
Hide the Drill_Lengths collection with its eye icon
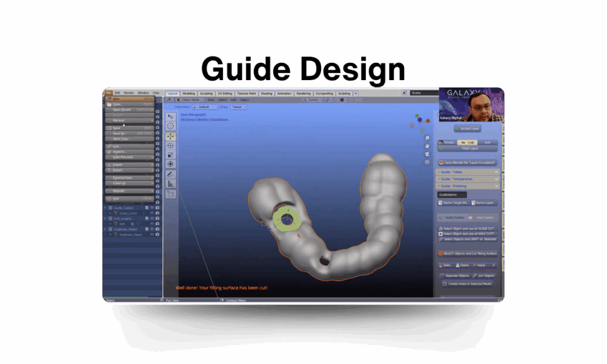pyautogui.click(x=152, y=218)
